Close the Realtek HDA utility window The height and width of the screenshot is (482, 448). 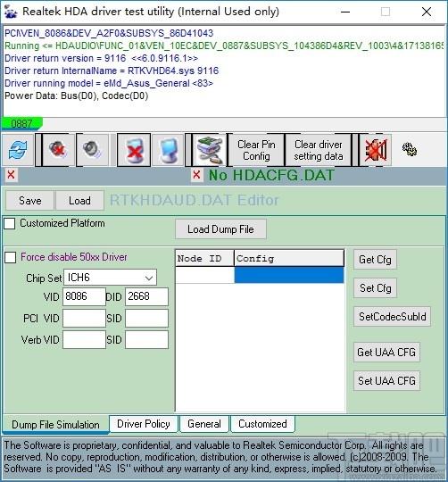pyautogui.click(x=427, y=12)
